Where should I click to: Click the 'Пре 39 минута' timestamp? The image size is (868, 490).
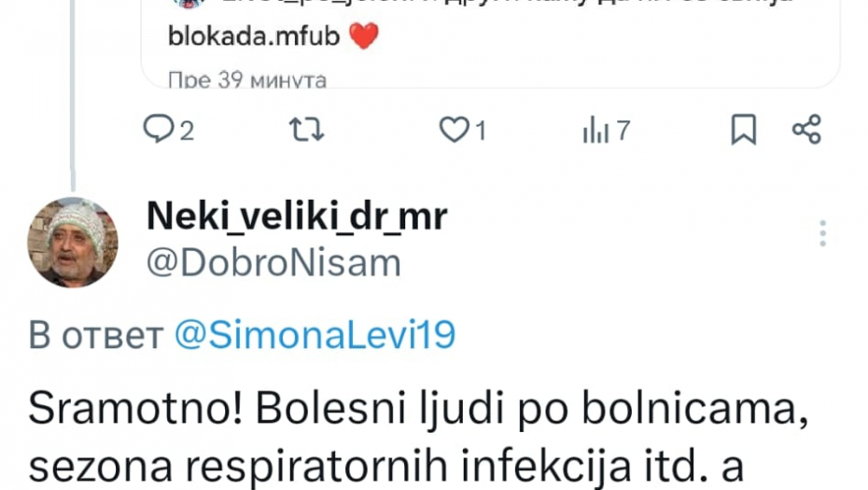(247, 80)
